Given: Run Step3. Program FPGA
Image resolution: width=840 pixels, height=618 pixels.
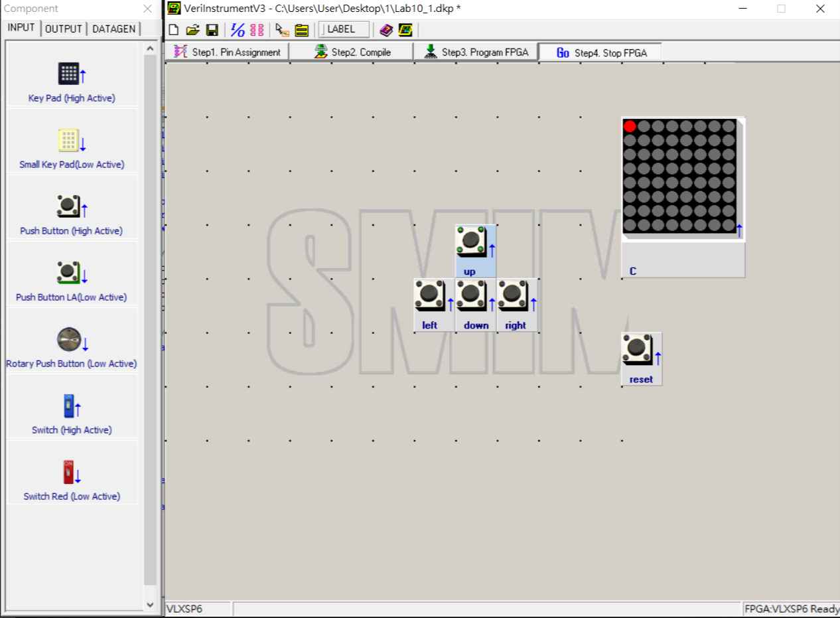Looking at the screenshot, I should (476, 52).
